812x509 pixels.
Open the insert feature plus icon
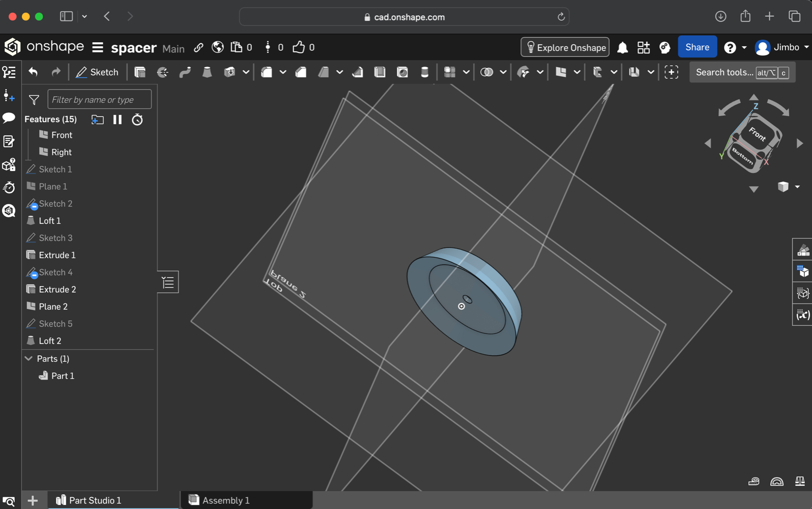click(x=9, y=96)
